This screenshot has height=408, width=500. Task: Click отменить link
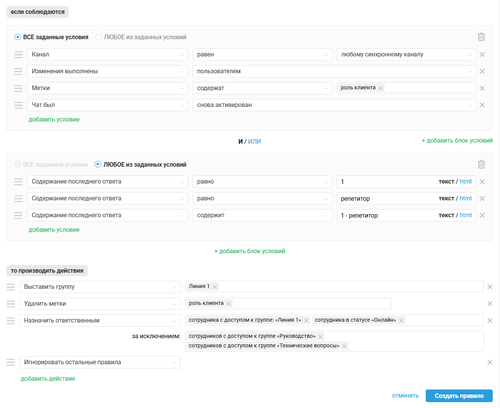tap(405, 396)
